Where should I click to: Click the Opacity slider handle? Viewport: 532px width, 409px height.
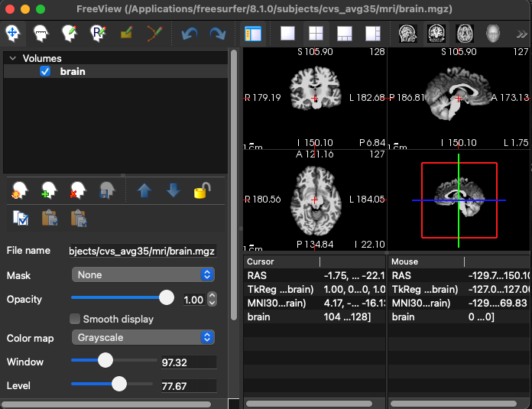(166, 298)
